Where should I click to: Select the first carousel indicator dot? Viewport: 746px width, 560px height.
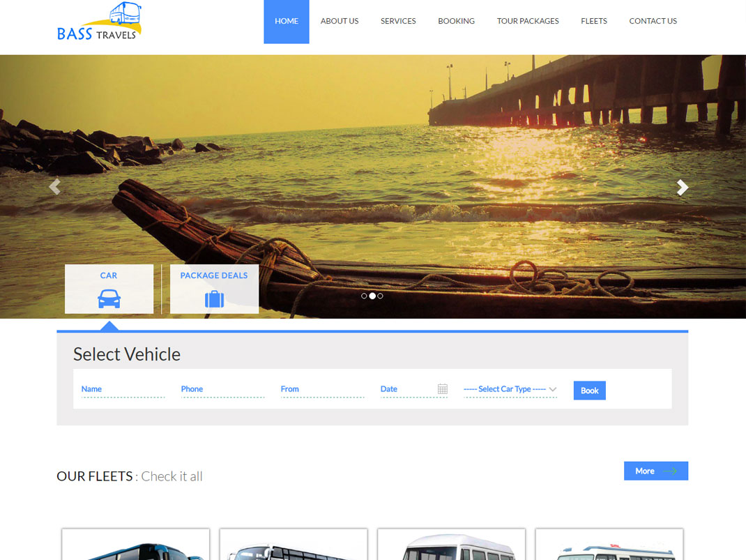pyautogui.click(x=364, y=296)
